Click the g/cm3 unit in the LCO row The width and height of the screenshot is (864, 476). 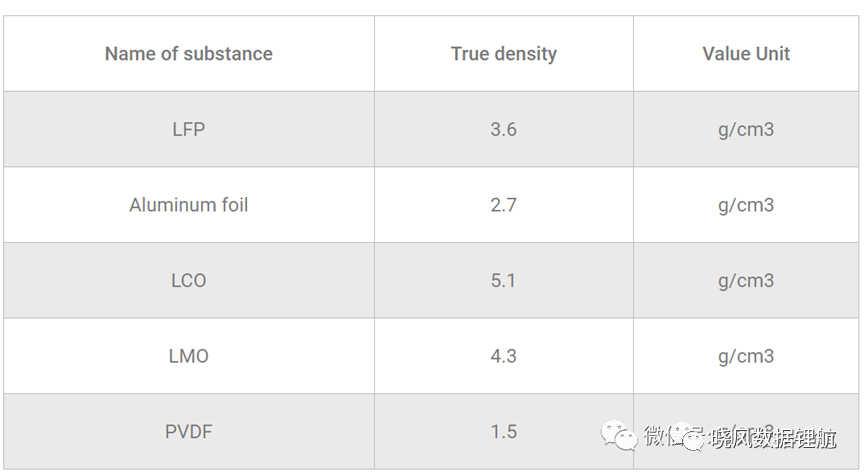[x=746, y=281]
